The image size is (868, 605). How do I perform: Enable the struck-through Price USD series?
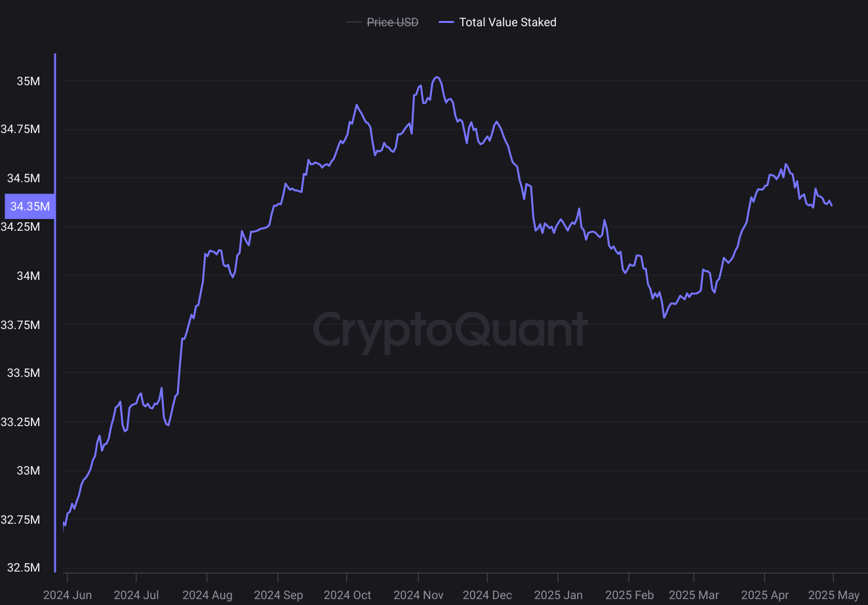coord(393,22)
